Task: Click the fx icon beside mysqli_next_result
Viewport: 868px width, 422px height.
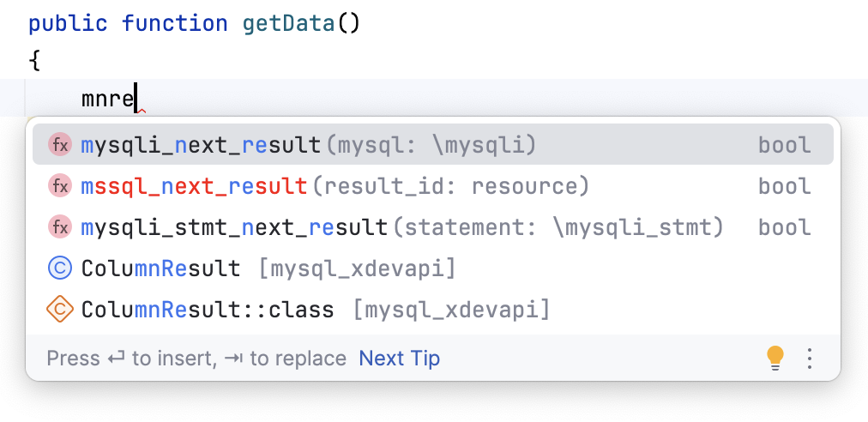Action: 60,145
